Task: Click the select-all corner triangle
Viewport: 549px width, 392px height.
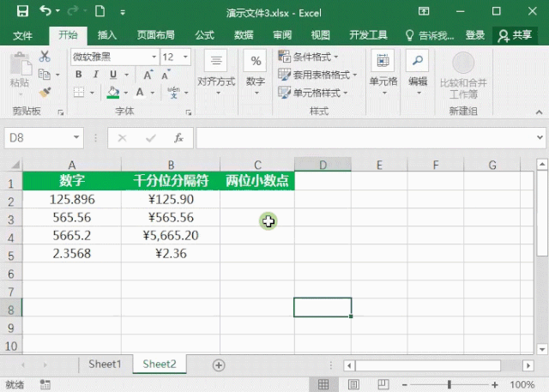Action: tap(15, 165)
